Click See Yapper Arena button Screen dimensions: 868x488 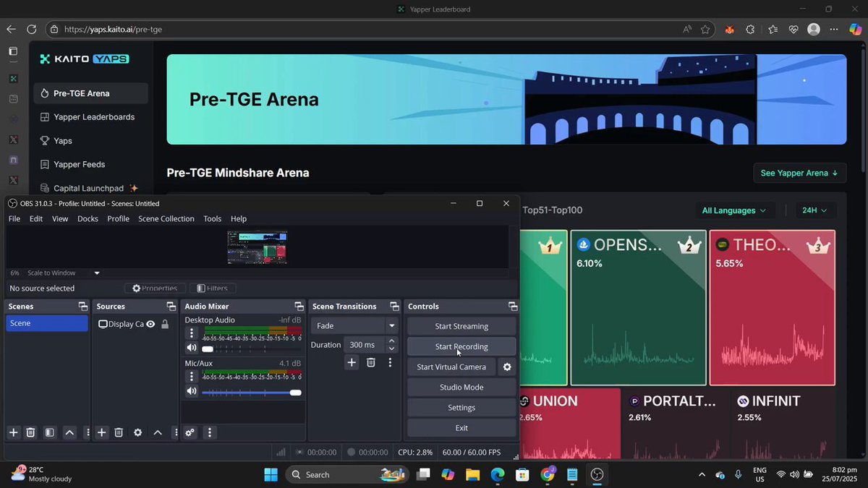tap(799, 173)
